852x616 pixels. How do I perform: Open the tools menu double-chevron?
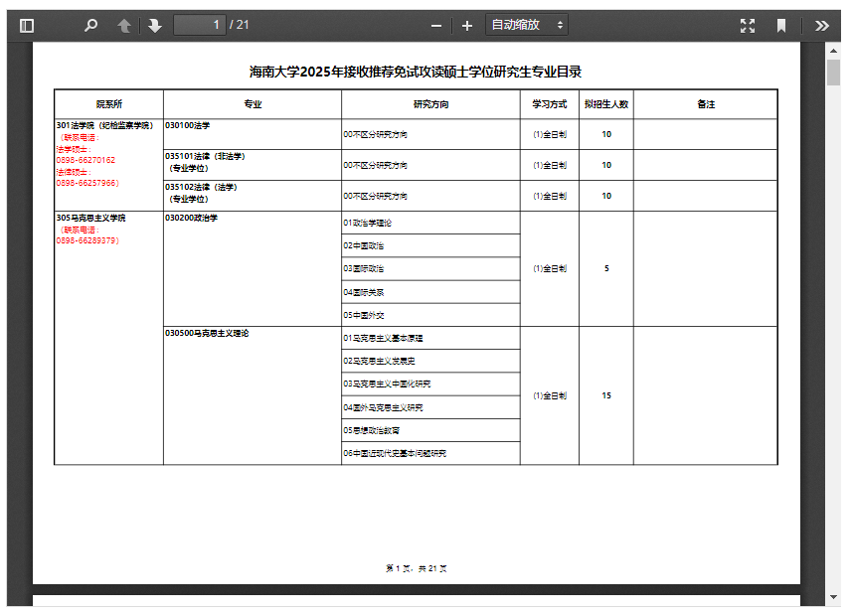pyautogui.click(x=821, y=26)
